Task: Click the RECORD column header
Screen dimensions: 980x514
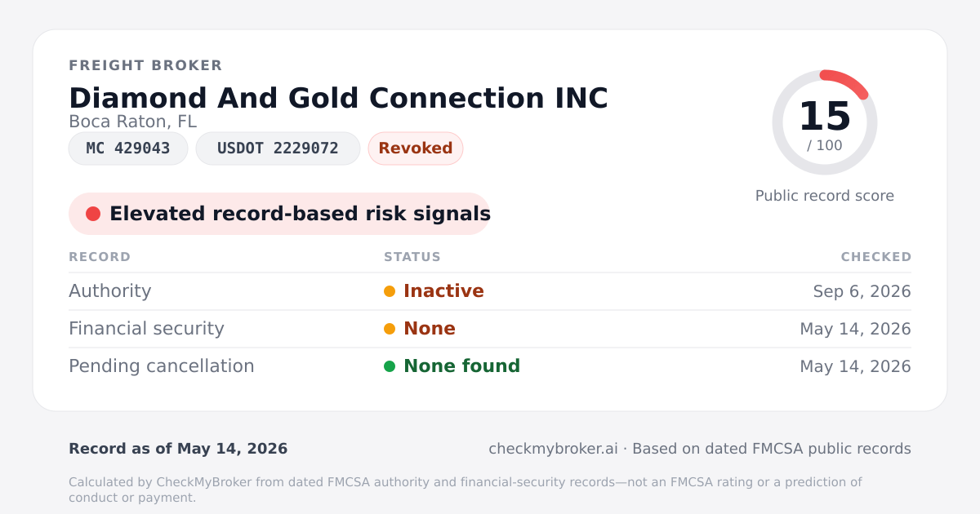Action: (100, 257)
